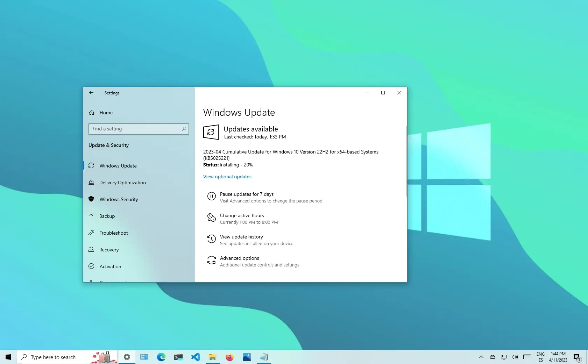Image resolution: width=588 pixels, height=364 pixels.
Task: Go to Recovery settings
Action: [109, 250]
